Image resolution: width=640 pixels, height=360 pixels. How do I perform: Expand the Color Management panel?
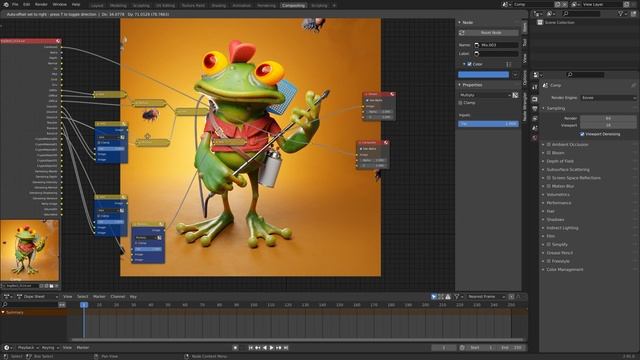pos(564,269)
